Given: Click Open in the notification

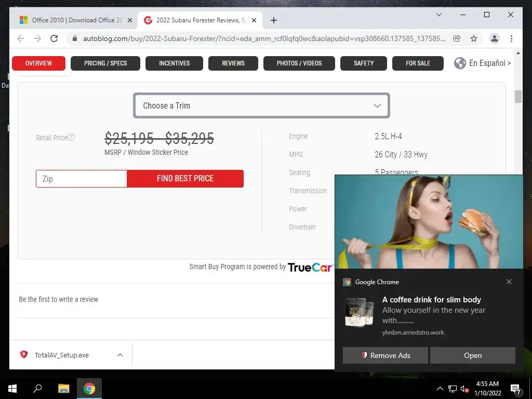Looking at the screenshot, I should [473, 355].
